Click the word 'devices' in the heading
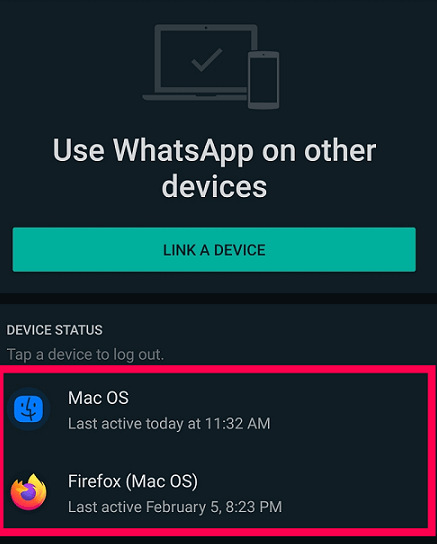437x544 pixels. tap(214, 187)
